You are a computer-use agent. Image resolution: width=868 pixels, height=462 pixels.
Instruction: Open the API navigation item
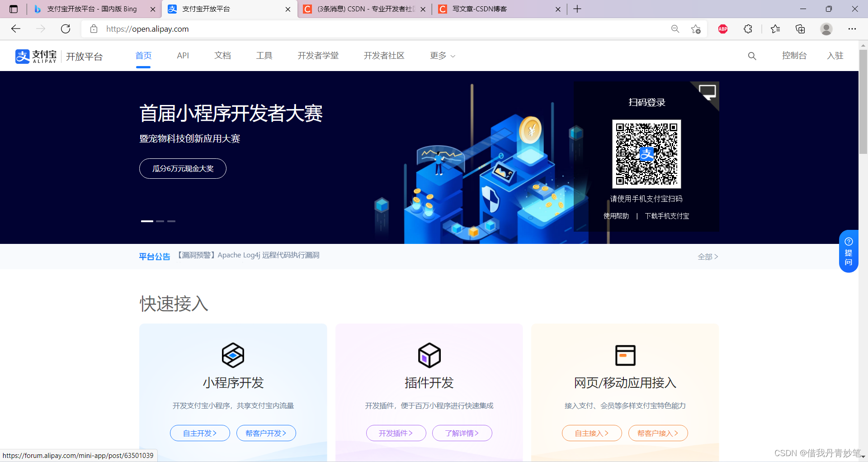click(x=183, y=56)
